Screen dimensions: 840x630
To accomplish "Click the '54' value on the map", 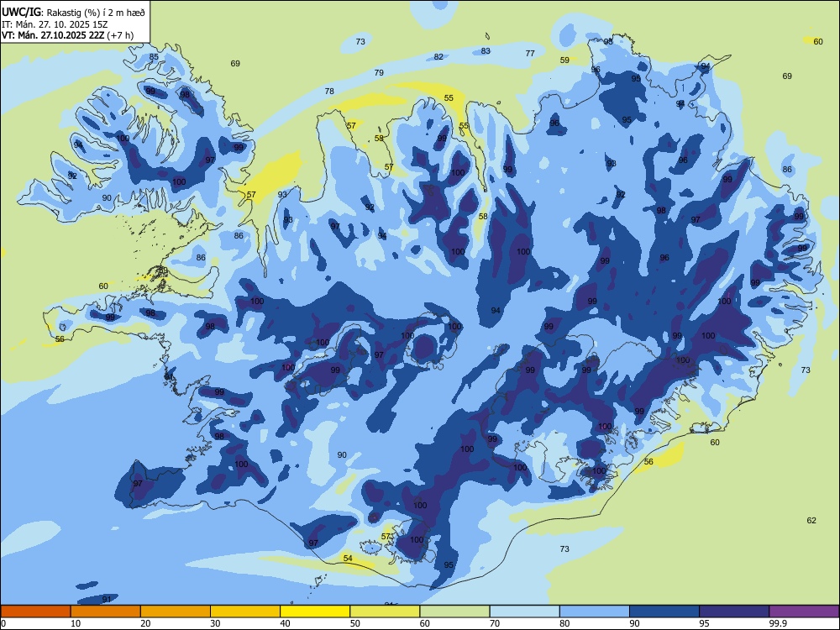I will click(x=348, y=559).
